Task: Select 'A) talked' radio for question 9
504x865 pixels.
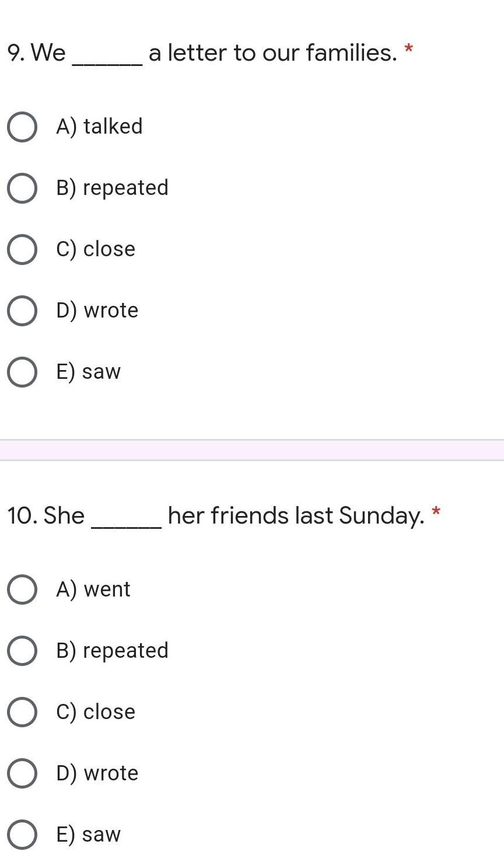Action: (x=22, y=127)
